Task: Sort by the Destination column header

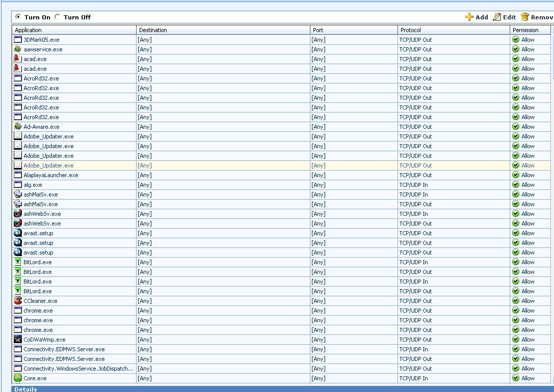Action: pyautogui.click(x=223, y=30)
